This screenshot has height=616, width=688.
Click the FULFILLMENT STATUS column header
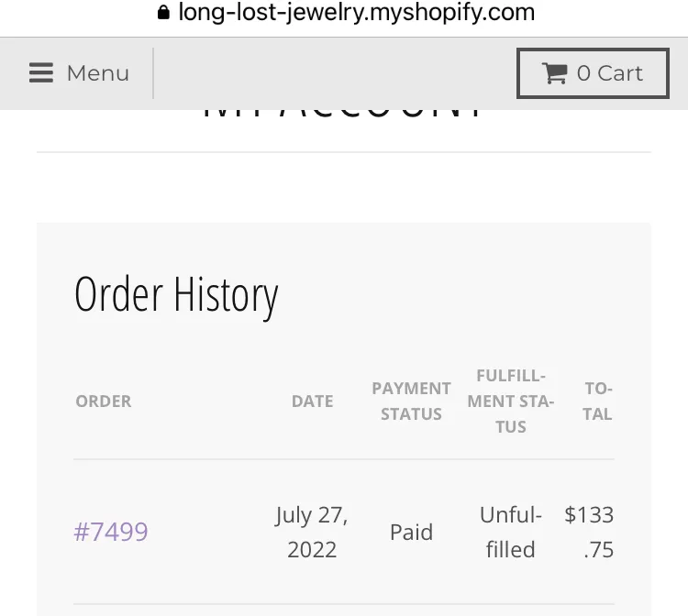pos(511,401)
